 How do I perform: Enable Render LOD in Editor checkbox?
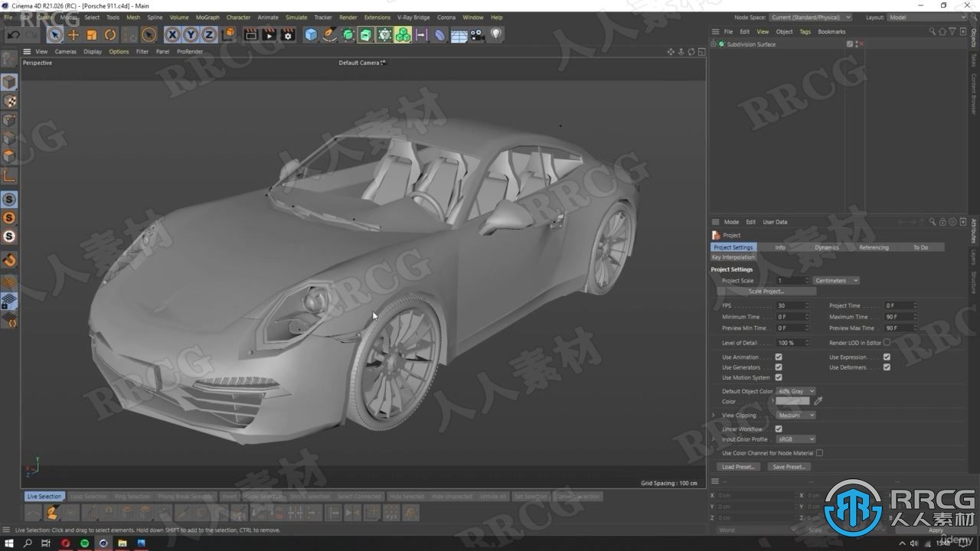coord(887,343)
